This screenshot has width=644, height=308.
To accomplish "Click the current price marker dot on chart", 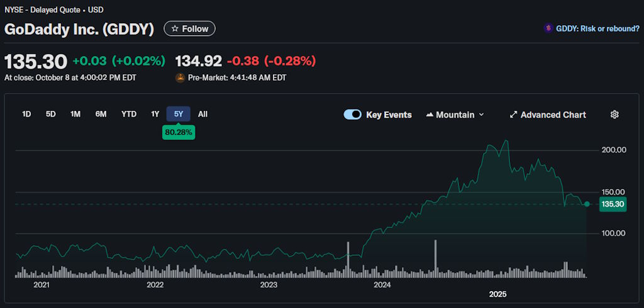I will [587, 204].
